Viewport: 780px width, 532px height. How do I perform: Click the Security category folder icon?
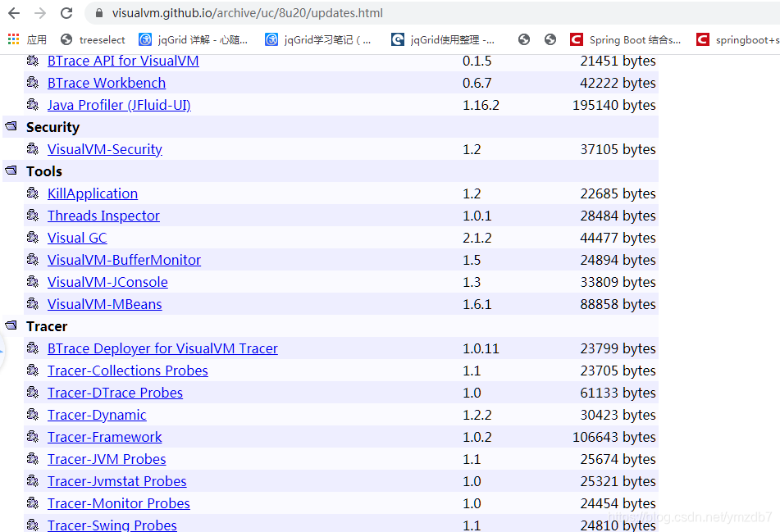pos(11,126)
